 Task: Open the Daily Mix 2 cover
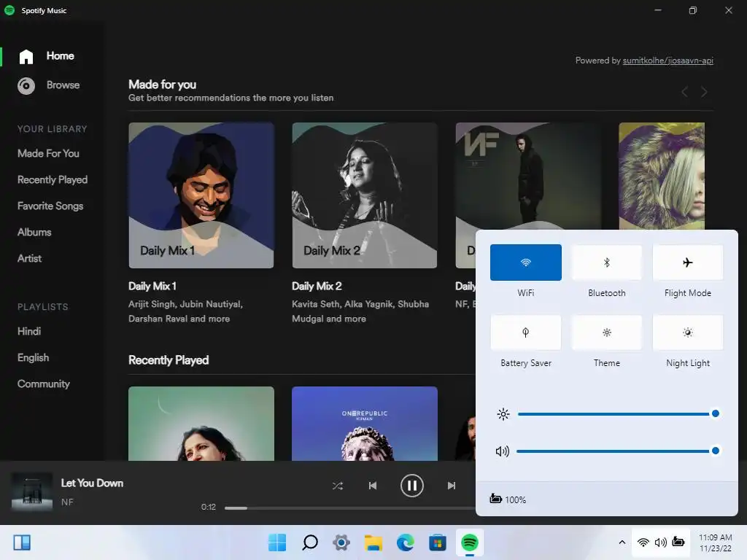365,195
